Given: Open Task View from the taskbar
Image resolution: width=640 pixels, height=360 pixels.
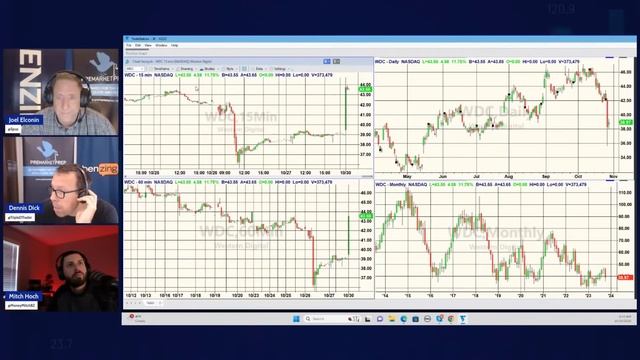Looking at the screenshot, I should [368, 319].
